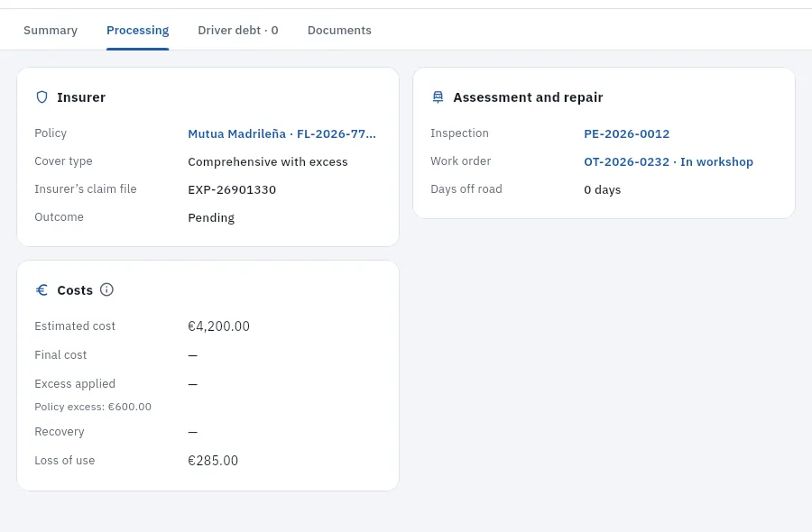Open the Documents tab
Screen dimensions: 812x532
(339, 31)
